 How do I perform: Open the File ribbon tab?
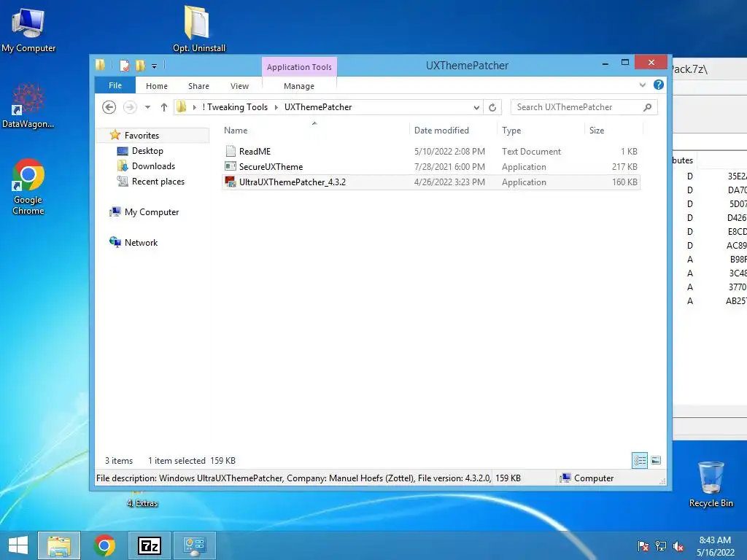115,85
